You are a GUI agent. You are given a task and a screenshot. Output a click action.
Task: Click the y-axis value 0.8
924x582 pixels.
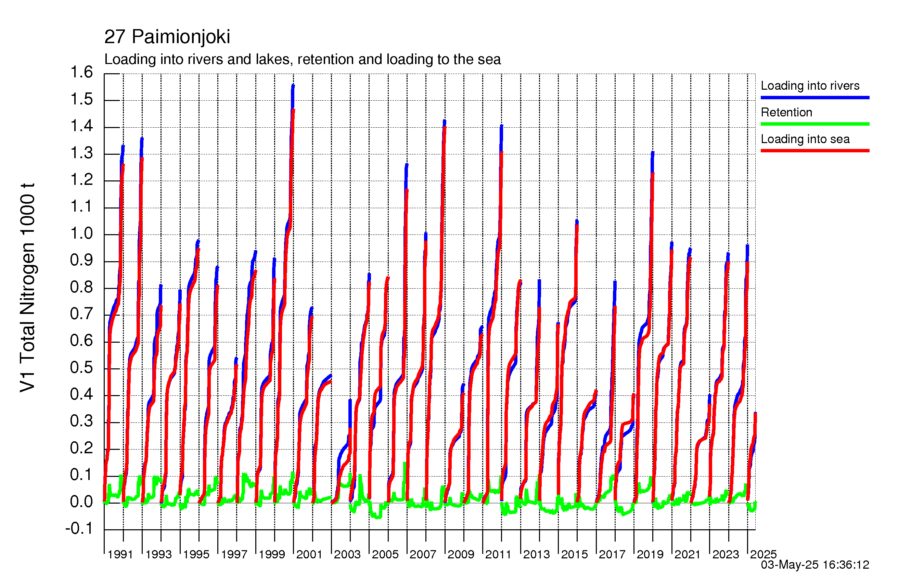tap(81, 287)
